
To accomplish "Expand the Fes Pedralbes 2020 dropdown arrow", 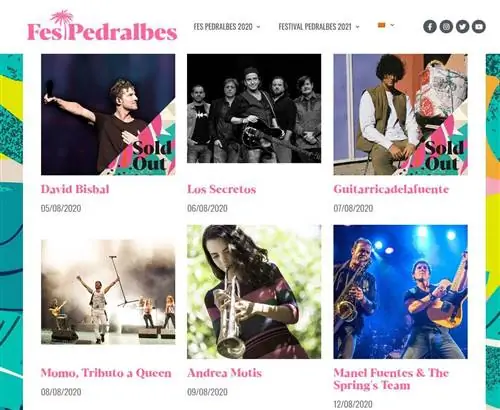I will coord(258,27).
